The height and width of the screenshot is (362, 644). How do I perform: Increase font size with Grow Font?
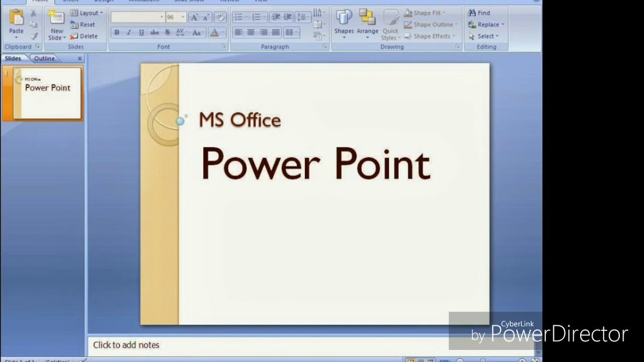[x=194, y=17]
